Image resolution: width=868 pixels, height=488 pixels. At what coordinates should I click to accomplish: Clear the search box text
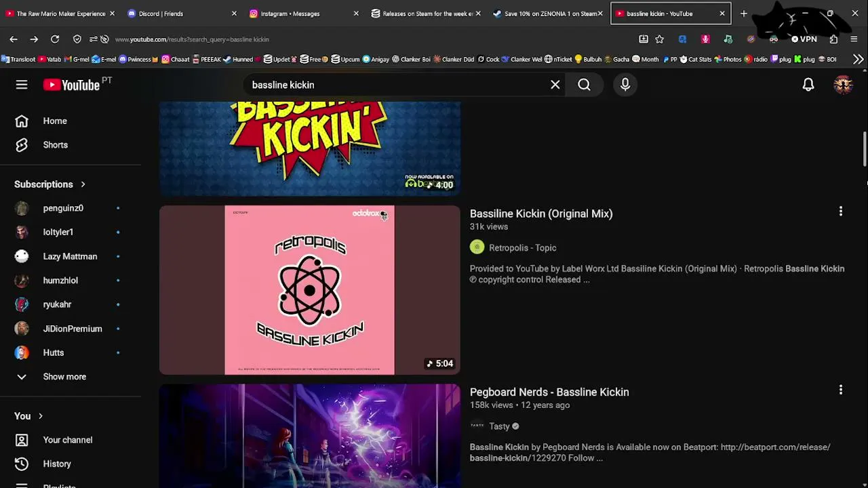click(555, 85)
